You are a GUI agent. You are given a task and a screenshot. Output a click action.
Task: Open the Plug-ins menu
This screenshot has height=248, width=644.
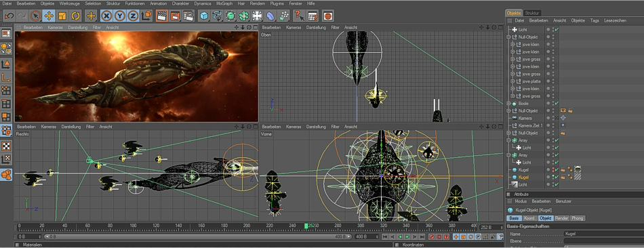(277, 3)
